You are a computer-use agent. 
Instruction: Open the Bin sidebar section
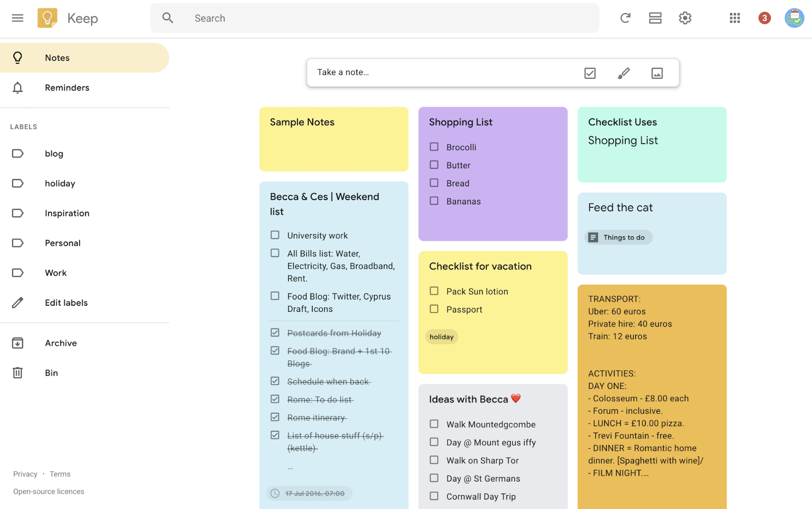52,372
